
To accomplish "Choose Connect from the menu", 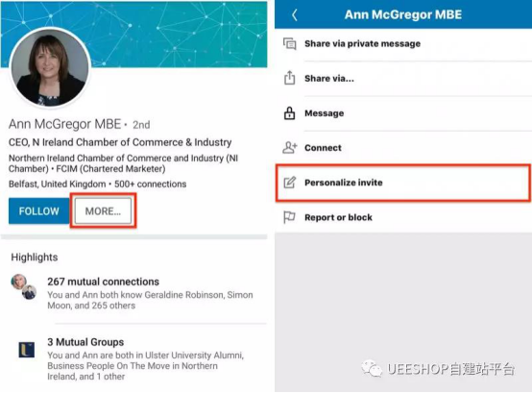I will (403, 148).
